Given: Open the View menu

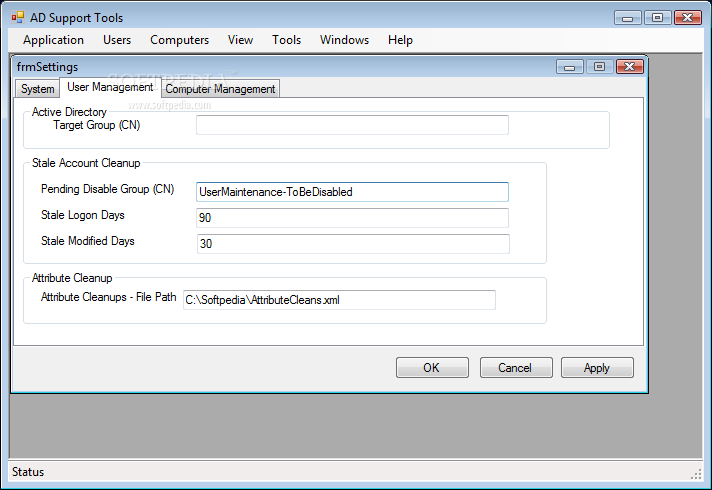Looking at the screenshot, I should tap(240, 40).
